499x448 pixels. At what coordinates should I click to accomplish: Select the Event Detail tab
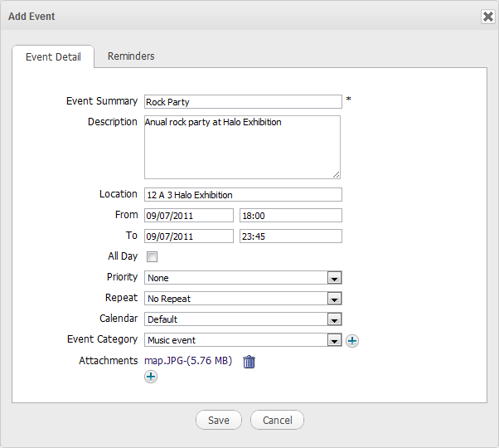[x=53, y=57]
